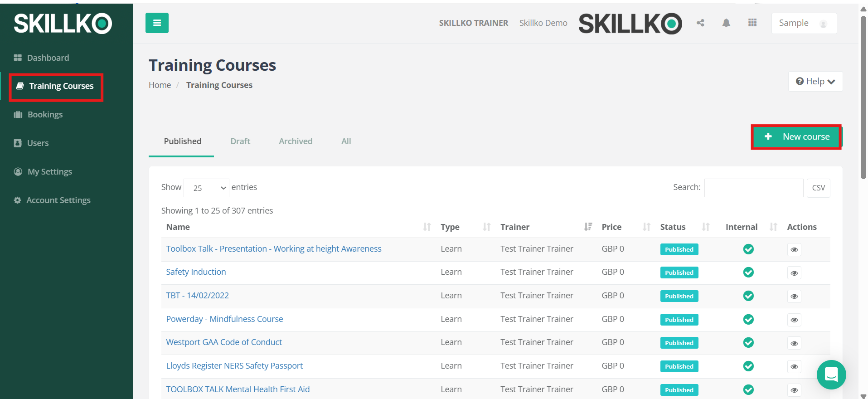Export the table with CSV button

(819, 188)
